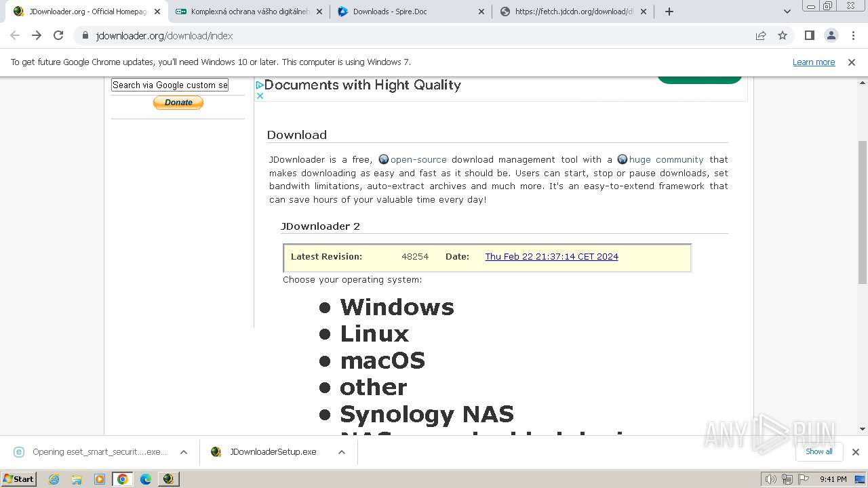Choose Linux operating system

pyautogui.click(x=374, y=333)
